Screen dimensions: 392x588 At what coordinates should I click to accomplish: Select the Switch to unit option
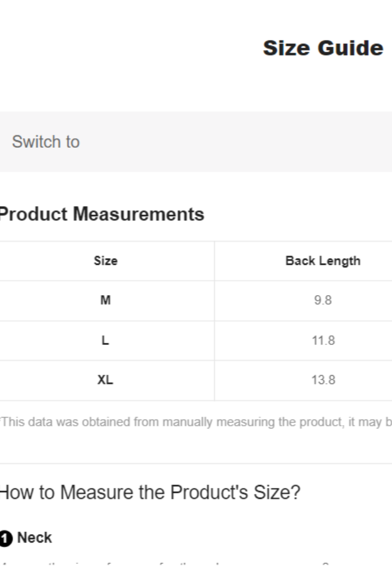click(46, 142)
